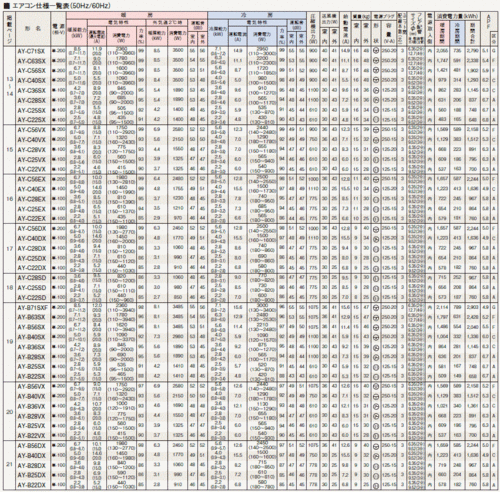The width and height of the screenshot is (500, 492).
Task: Select the AY-C56SX model cell
Action: [32, 71]
